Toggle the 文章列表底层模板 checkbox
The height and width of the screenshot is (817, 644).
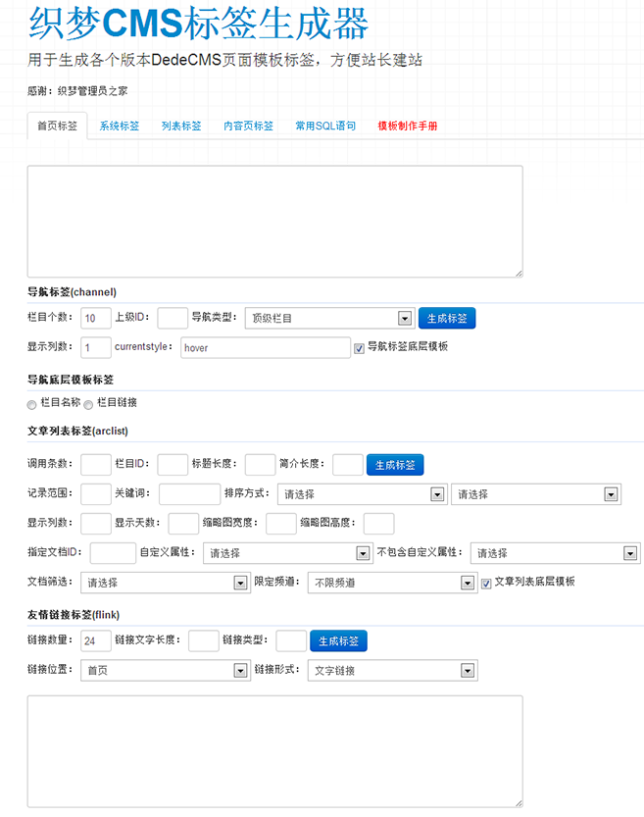click(x=486, y=584)
